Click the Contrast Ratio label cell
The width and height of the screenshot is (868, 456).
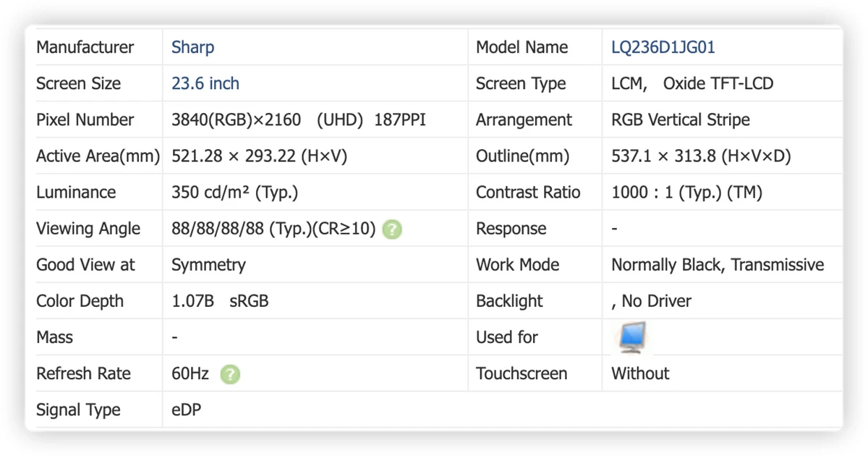535,193
